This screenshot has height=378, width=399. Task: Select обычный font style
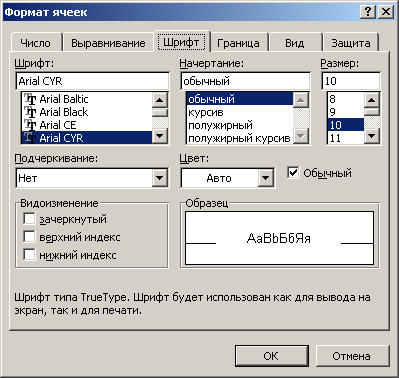point(240,99)
